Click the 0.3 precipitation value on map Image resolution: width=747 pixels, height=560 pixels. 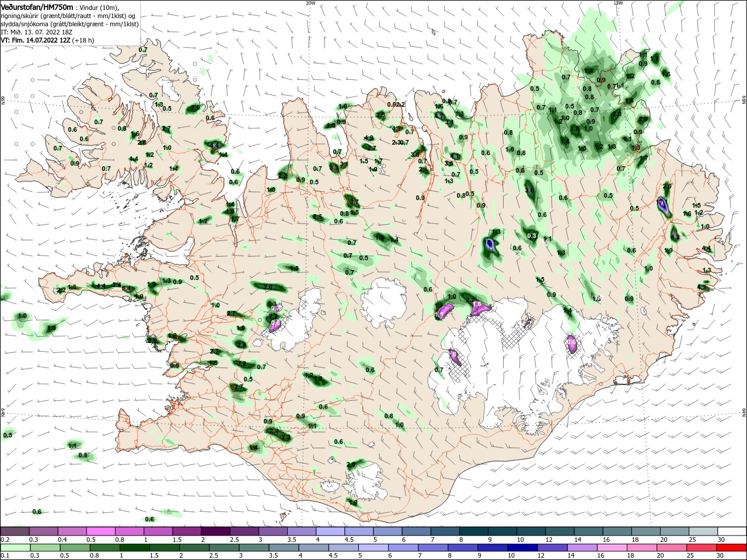click(x=532, y=236)
